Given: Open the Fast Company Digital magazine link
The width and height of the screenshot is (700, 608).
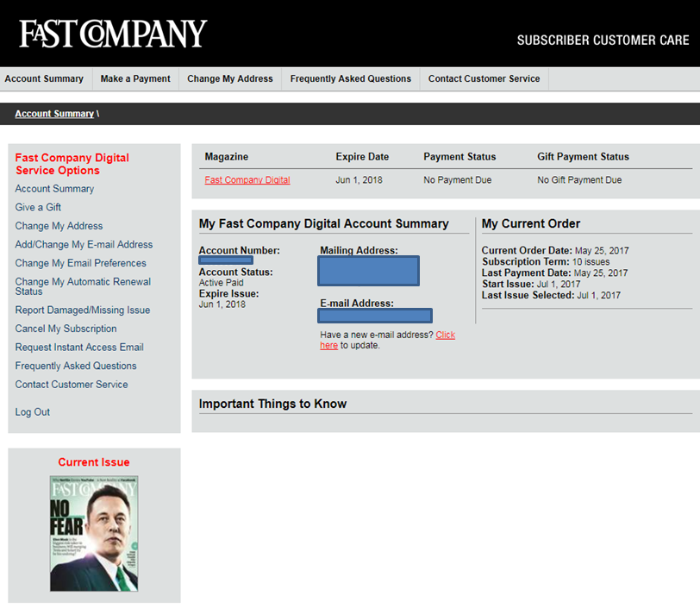Looking at the screenshot, I should pos(247,180).
